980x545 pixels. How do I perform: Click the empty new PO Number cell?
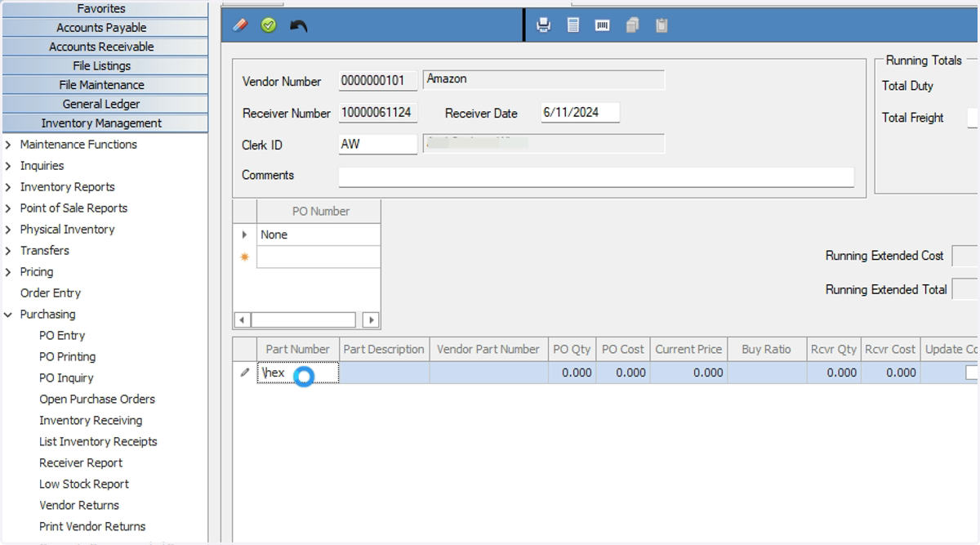(318, 257)
